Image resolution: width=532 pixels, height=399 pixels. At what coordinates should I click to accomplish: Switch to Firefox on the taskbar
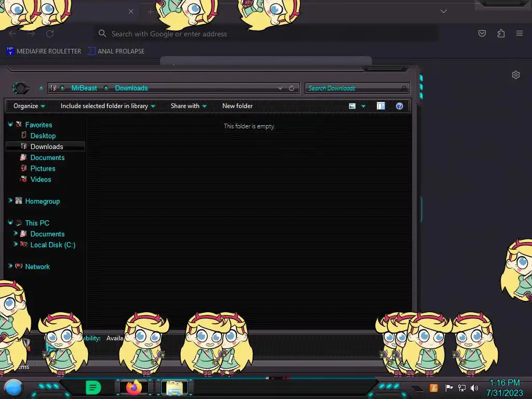point(134,388)
